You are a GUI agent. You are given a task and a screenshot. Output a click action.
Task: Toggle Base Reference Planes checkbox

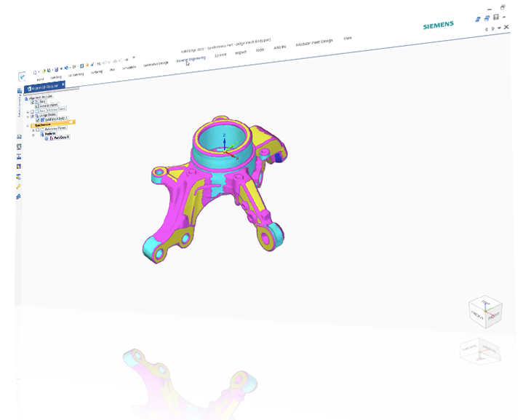[x=32, y=111]
